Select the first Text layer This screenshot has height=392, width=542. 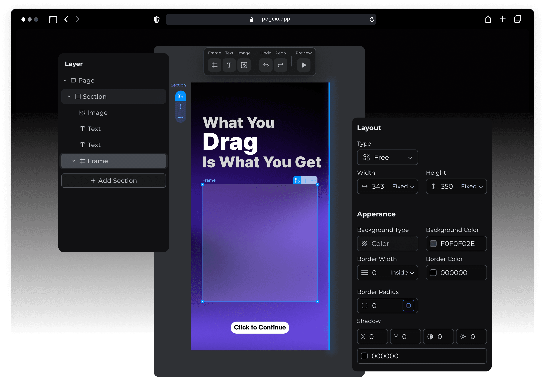(x=114, y=129)
